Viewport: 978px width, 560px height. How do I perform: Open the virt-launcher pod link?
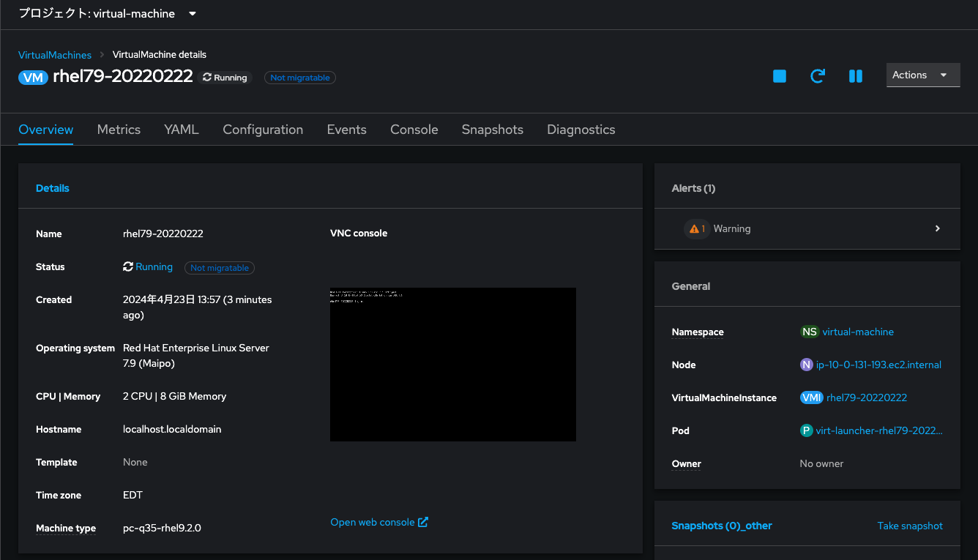[879, 430]
